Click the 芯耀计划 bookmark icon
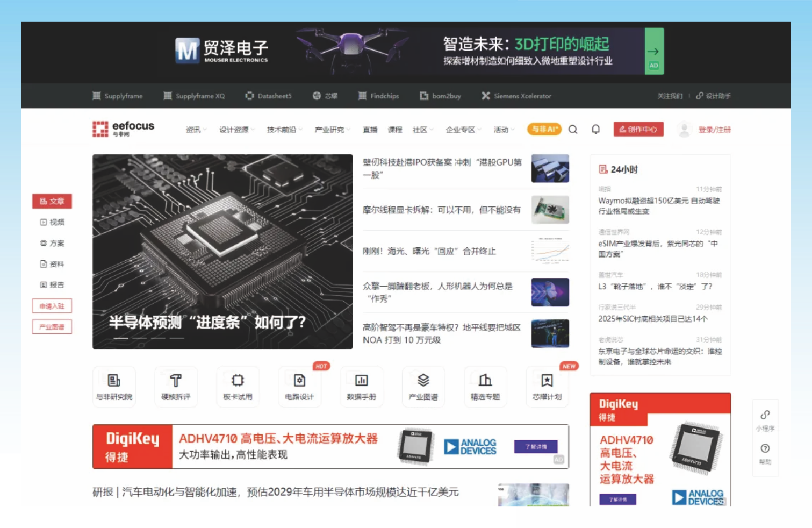Image resolution: width=812 pixels, height=528 pixels. point(547,381)
